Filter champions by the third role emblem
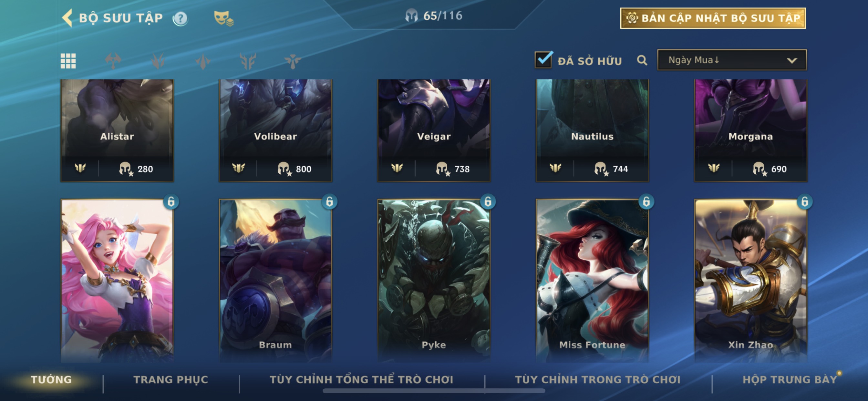Viewport: 868px width, 401px height. pos(203,61)
